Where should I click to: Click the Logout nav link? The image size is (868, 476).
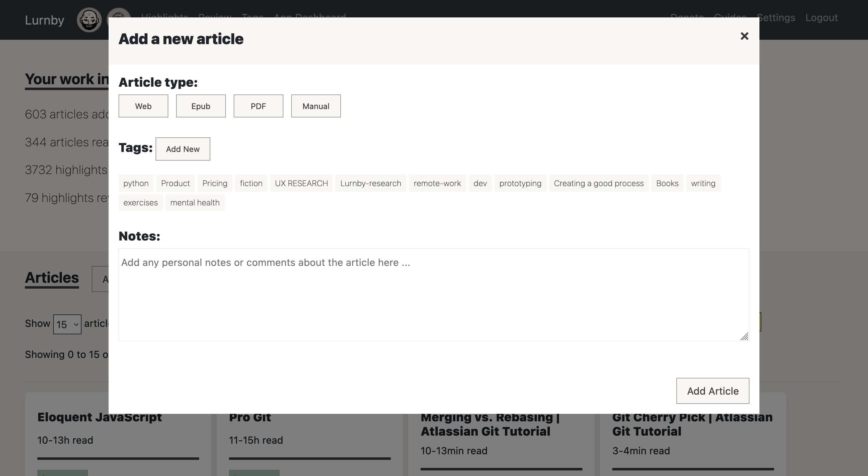(x=821, y=17)
